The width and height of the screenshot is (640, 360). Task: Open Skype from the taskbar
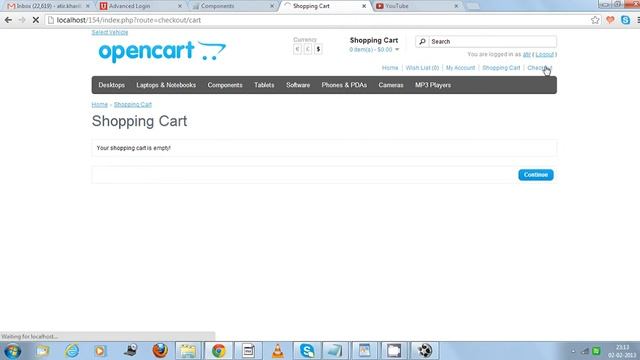307,351
